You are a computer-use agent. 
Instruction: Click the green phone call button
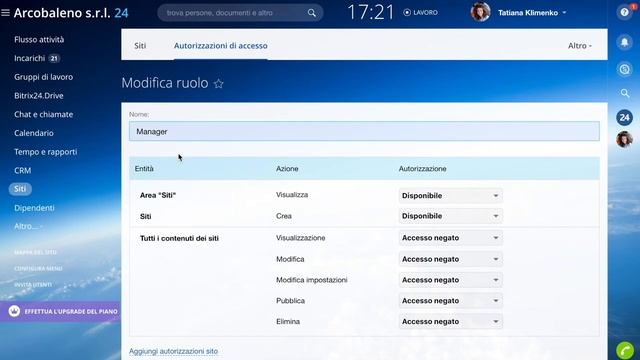click(625, 350)
